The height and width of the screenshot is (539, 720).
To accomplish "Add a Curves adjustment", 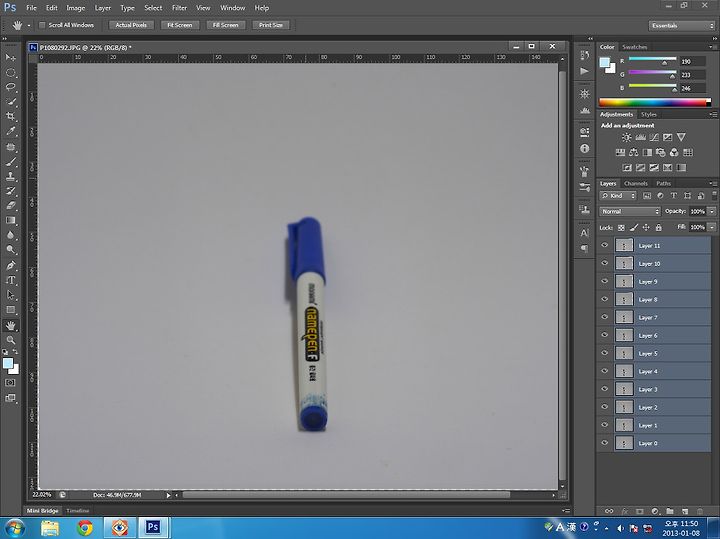I will pos(654,137).
